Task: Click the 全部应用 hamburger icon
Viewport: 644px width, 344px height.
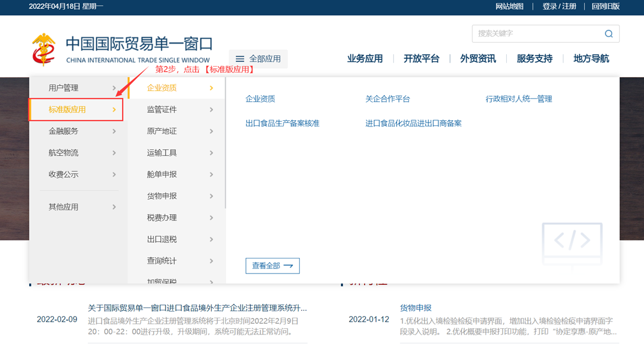Action: pos(240,58)
